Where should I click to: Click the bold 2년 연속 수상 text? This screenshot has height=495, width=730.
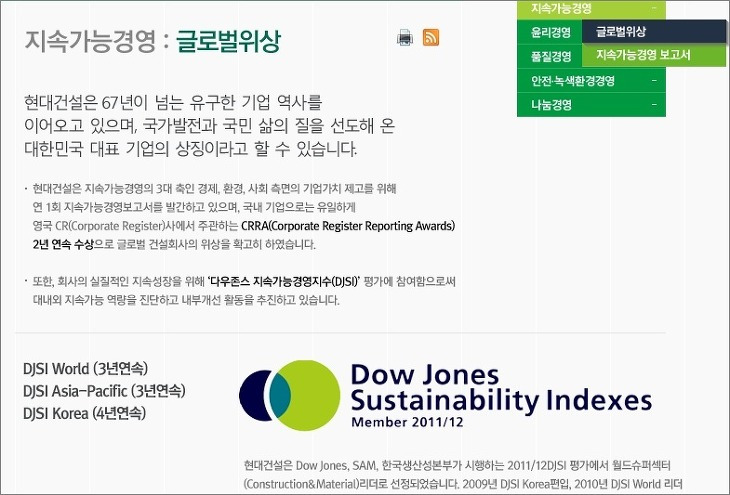click(x=63, y=244)
